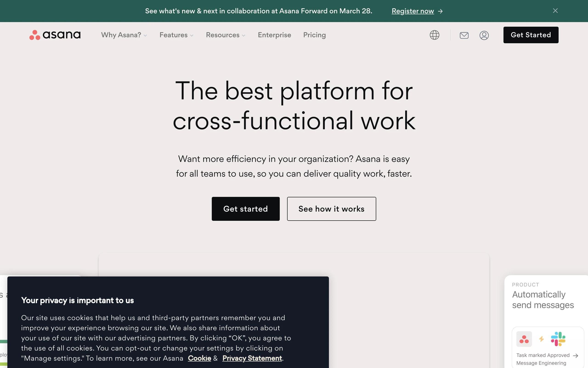Expand the Resources dropdown menu
Viewport: 588px width, 368px height.
click(x=226, y=35)
